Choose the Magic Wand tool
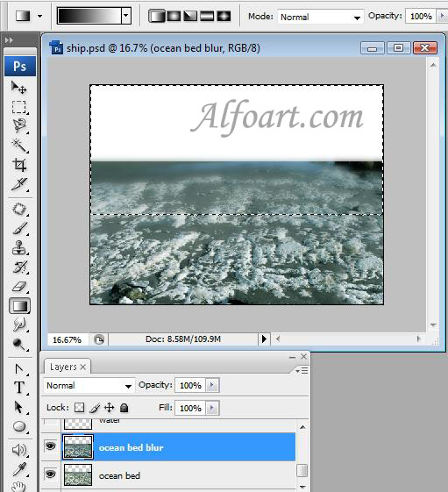448x492 pixels. click(19, 146)
